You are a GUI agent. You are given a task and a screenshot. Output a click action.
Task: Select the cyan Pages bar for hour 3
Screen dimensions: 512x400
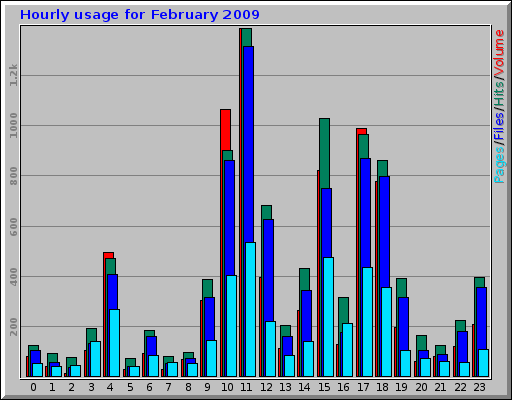95,359
